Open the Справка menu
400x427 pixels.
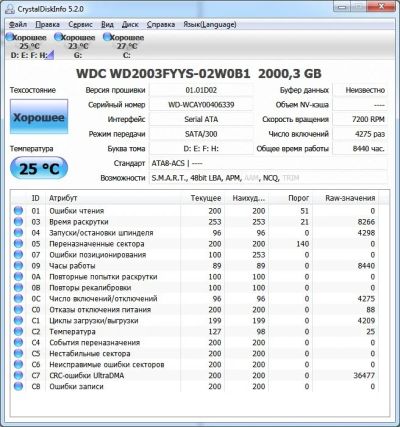(x=161, y=24)
